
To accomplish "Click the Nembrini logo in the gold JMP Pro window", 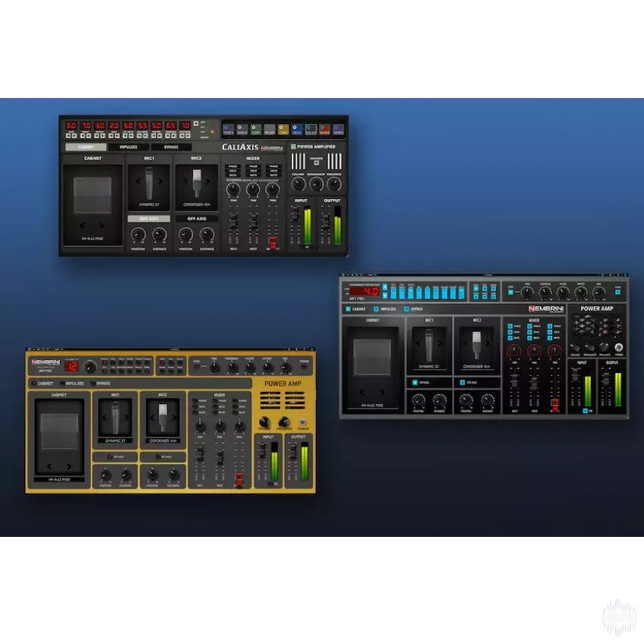I will click(46, 362).
